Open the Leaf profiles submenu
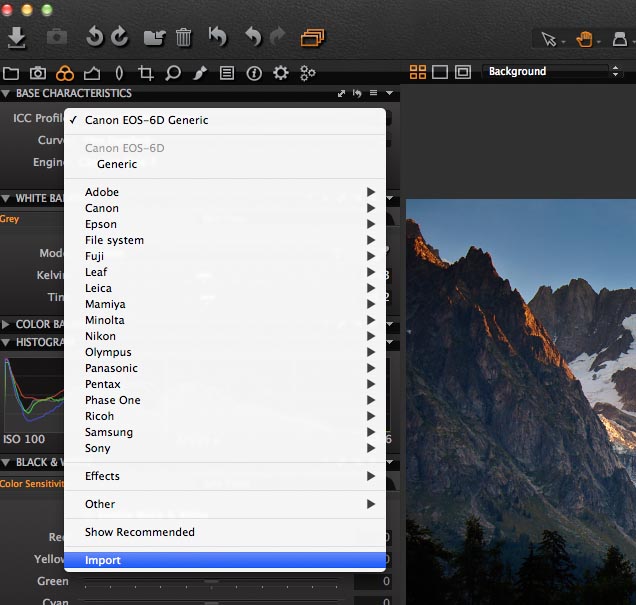Viewport: 636px width, 605px height. click(x=225, y=272)
